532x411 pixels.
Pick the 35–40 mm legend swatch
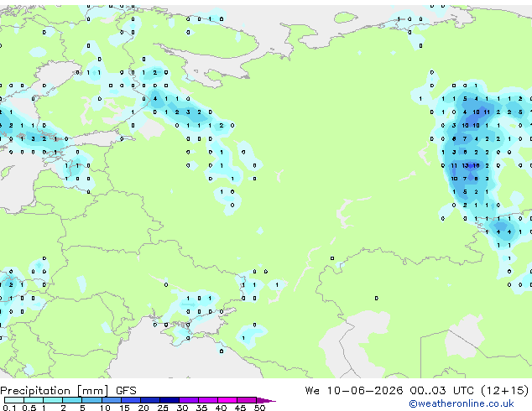click(x=208, y=400)
